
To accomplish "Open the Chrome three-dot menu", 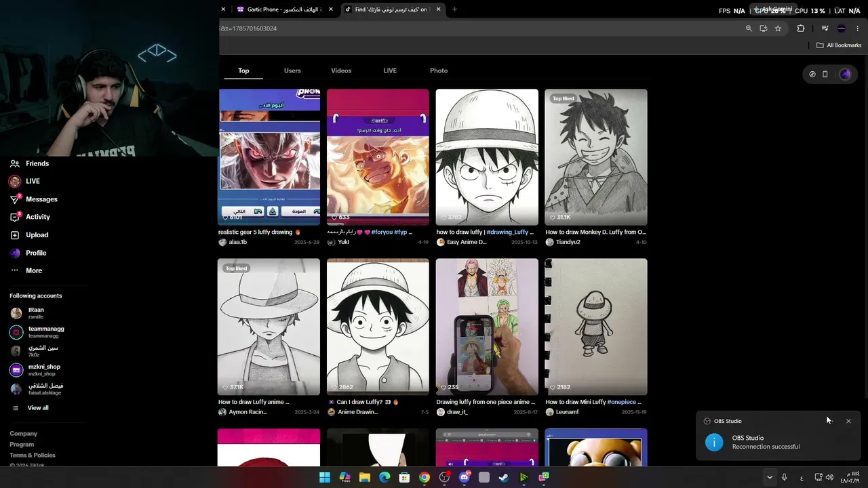I will 858,28.
